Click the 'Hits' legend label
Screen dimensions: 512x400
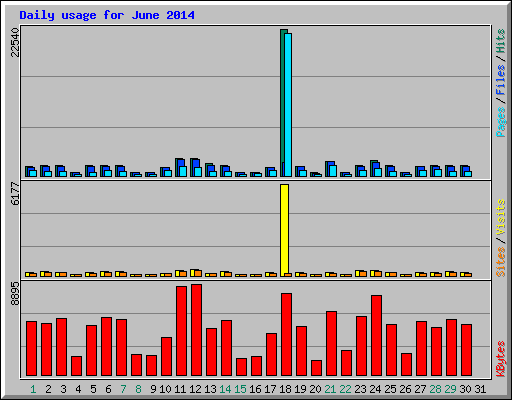(x=501, y=41)
